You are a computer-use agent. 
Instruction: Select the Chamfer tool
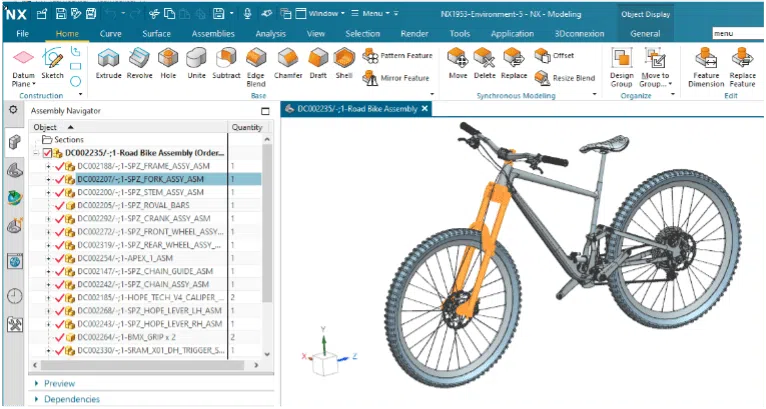(x=288, y=63)
